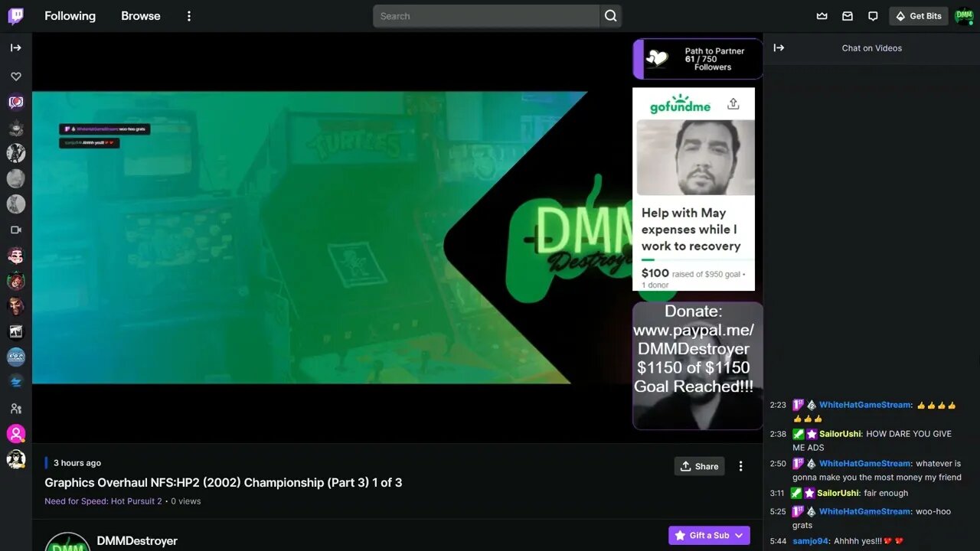This screenshot has width=980, height=551.
Task: Click the magnifier search button
Action: point(610,16)
